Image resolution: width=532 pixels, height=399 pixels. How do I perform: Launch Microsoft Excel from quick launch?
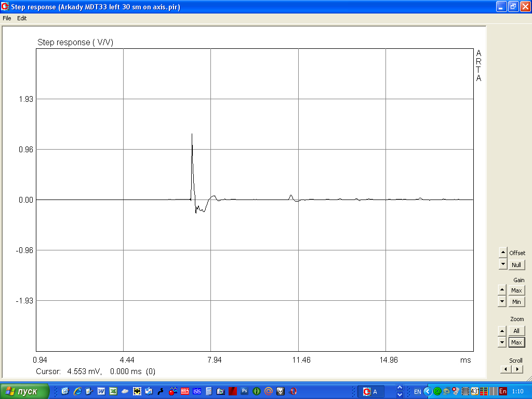[113, 392]
